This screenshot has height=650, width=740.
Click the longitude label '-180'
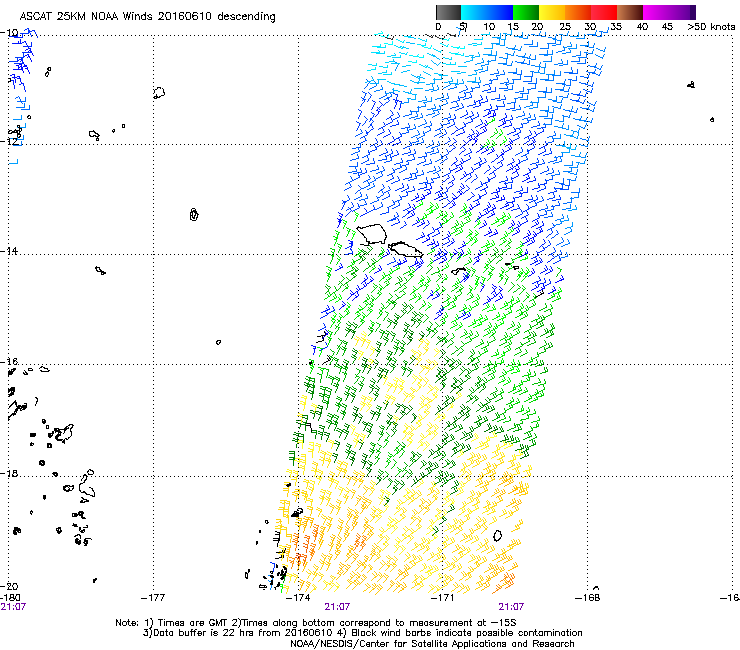(x=11, y=598)
